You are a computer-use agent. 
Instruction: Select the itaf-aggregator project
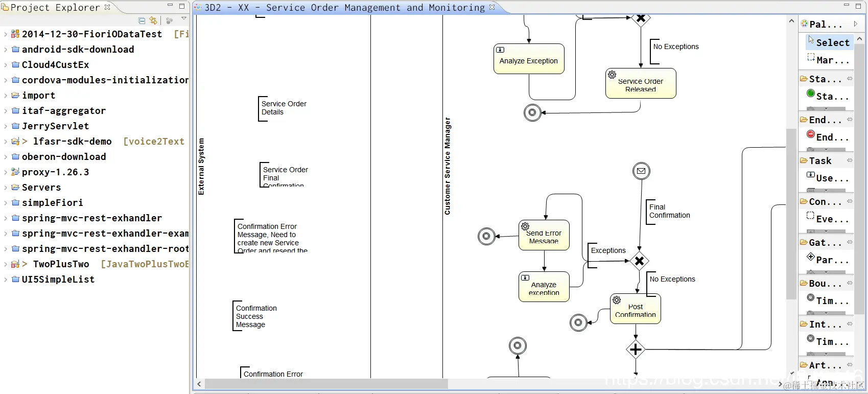click(63, 111)
